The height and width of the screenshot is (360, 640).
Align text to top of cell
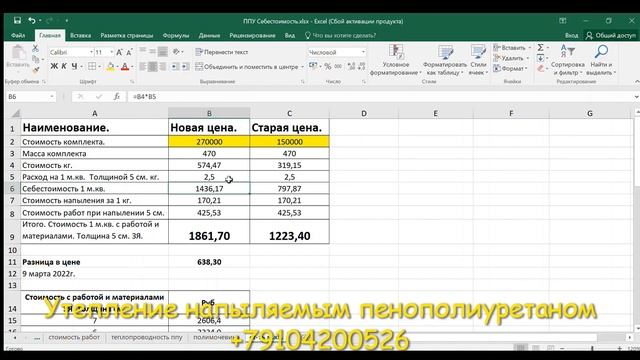click(x=142, y=51)
